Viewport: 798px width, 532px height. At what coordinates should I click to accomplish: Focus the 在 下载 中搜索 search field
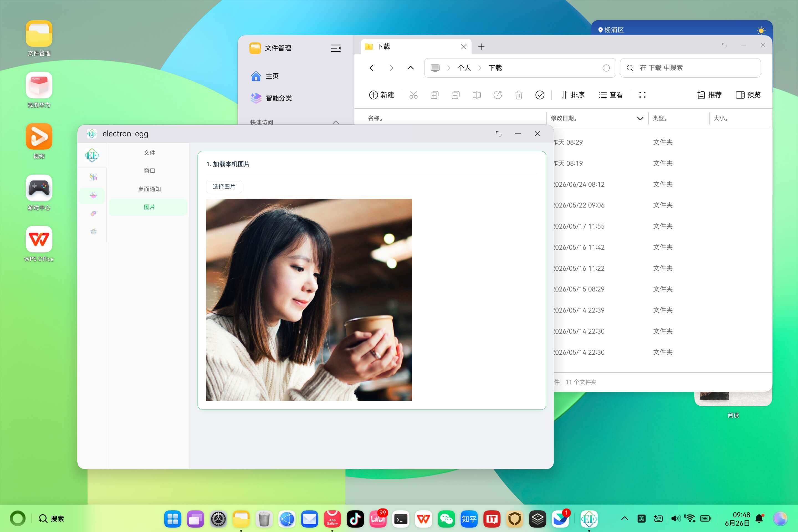[690, 68]
